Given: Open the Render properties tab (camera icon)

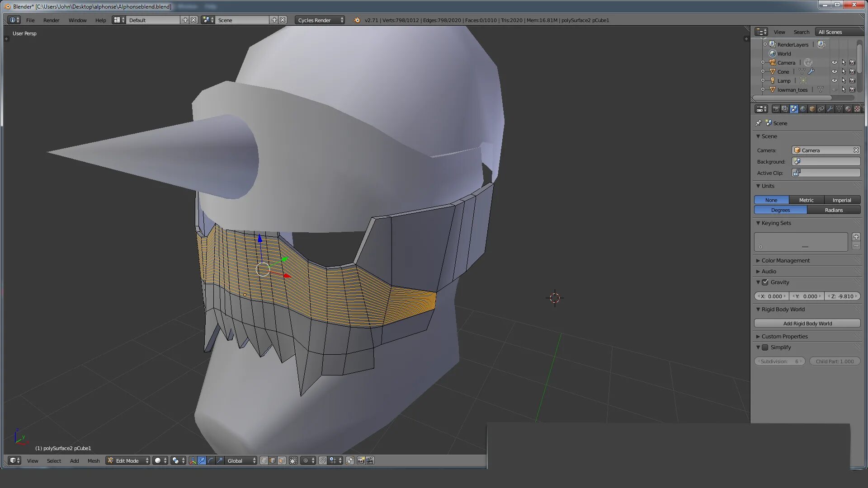Looking at the screenshot, I should (x=776, y=109).
